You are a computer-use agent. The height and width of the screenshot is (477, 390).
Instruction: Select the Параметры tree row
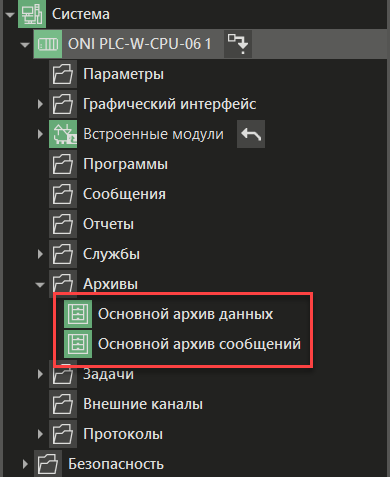click(123, 74)
